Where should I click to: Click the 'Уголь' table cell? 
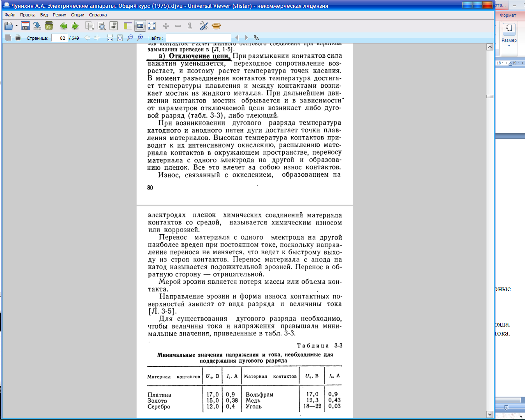click(253, 406)
